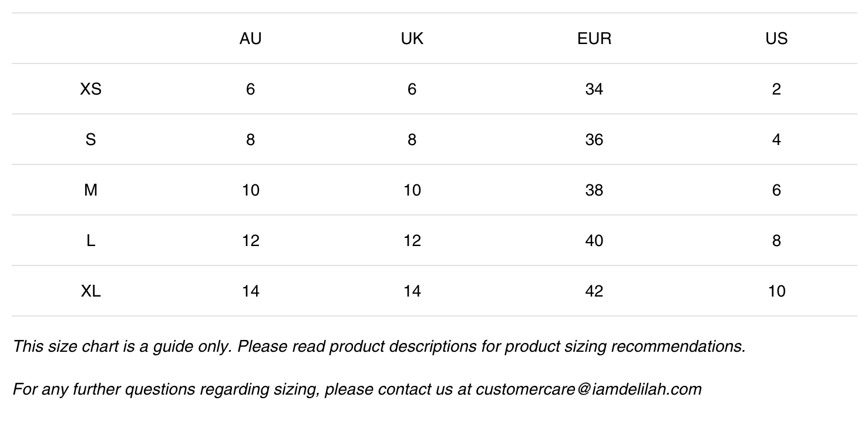This screenshot has height=424, width=868.
Task: Click the S row label
Action: pyautogui.click(x=90, y=140)
